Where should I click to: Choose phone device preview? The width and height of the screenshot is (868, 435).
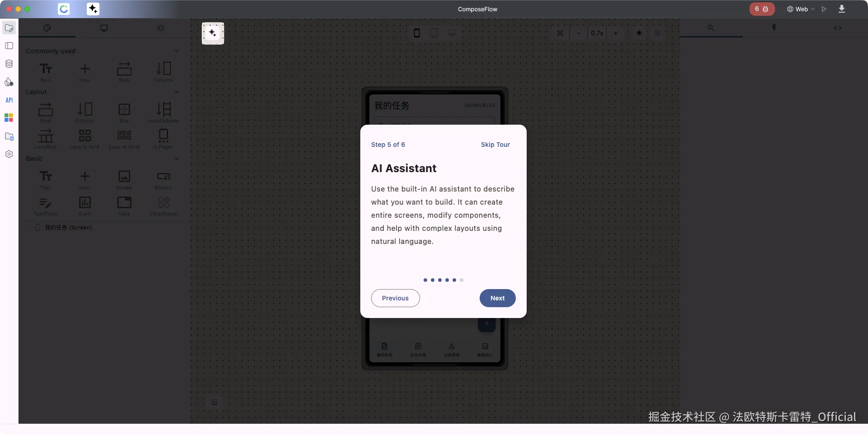tap(417, 33)
